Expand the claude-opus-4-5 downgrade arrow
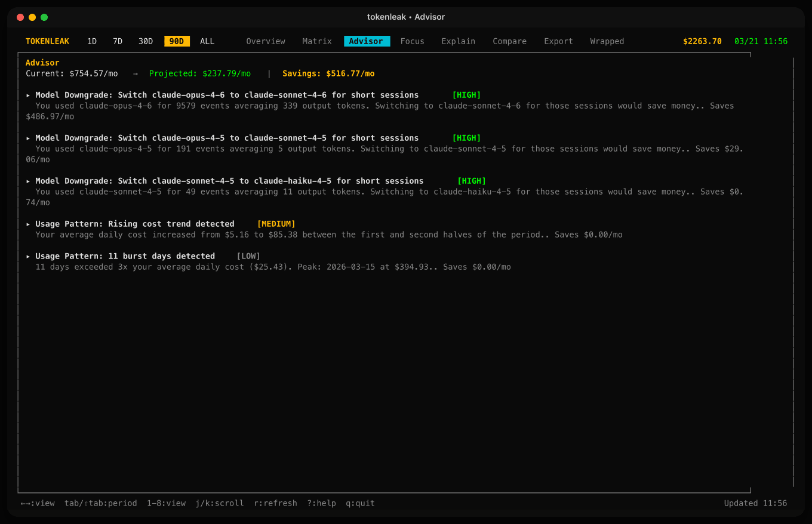The image size is (812, 524). 28,138
